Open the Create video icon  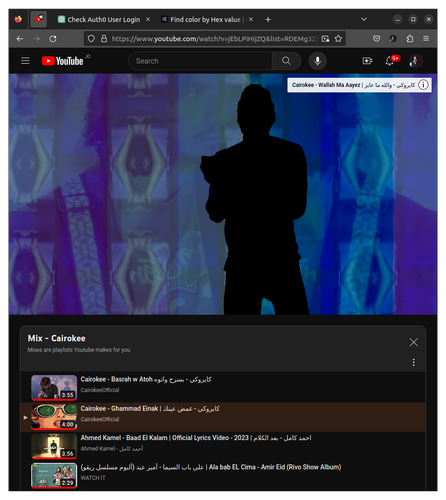tap(367, 61)
